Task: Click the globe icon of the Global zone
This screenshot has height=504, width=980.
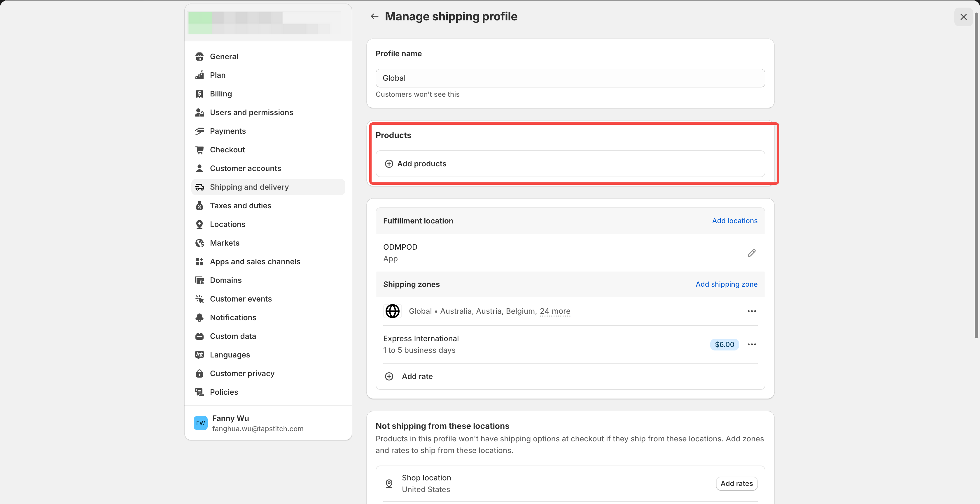Action: [x=392, y=311]
